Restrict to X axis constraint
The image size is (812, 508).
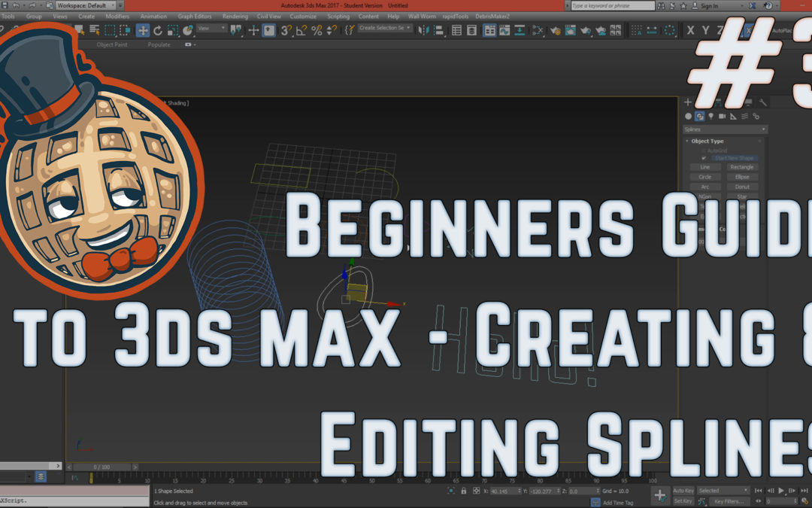coord(690,31)
